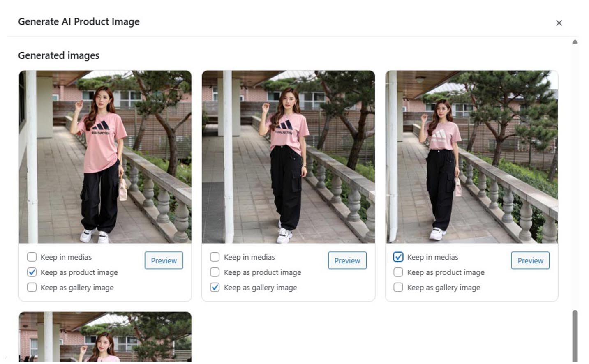
Task: Uncheck Keep in medias for third image
Action: click(x=398, y=257)
